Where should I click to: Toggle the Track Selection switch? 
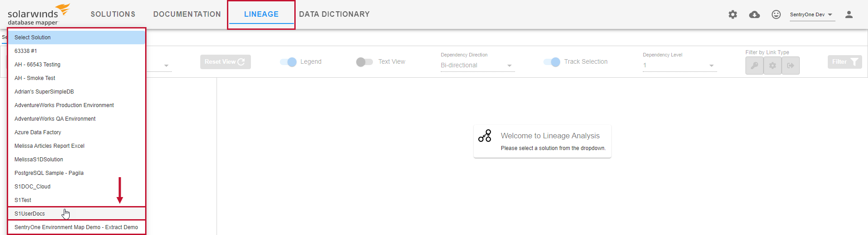552,62
